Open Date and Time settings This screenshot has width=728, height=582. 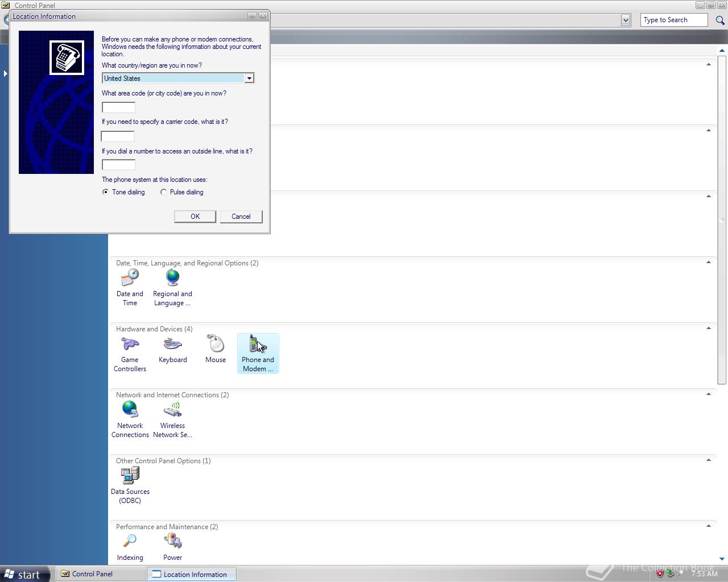pos(130,288)
